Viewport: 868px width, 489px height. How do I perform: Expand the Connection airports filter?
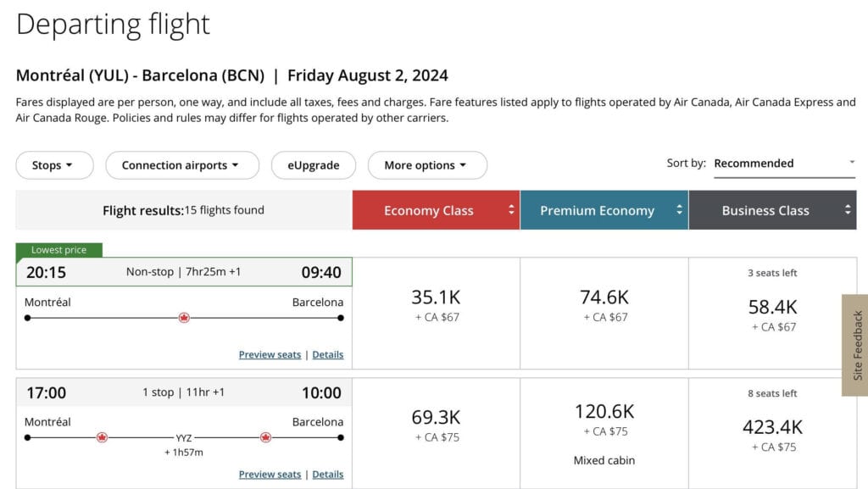tap(181, 165)
